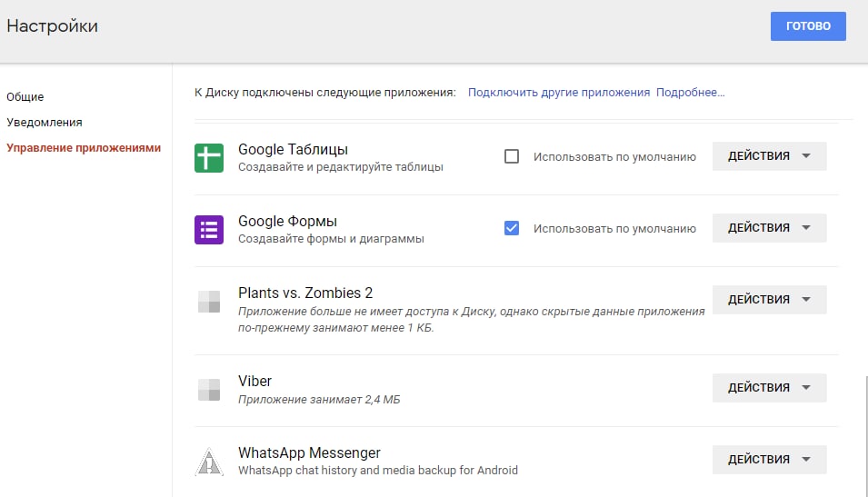Expand ДЕЙСТВИЯ menu for Plants vs. Zombies 2
Viewport: 868px width, 497px height.
click(x=769, y=300)
